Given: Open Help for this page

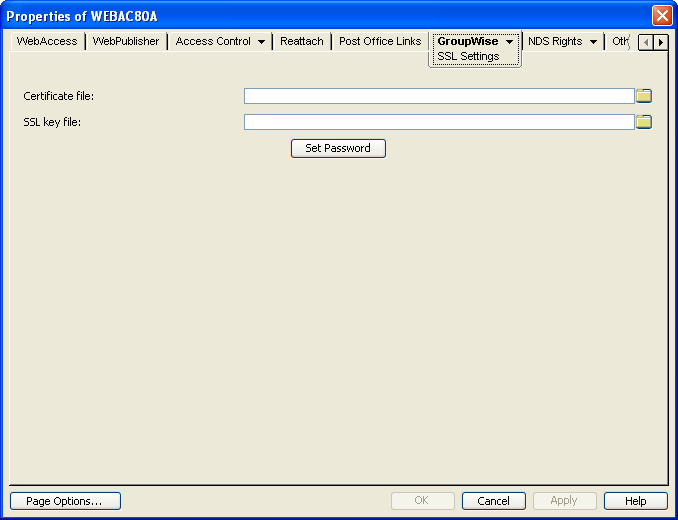Looking at the screenshot, I should [x=636, y=501].
